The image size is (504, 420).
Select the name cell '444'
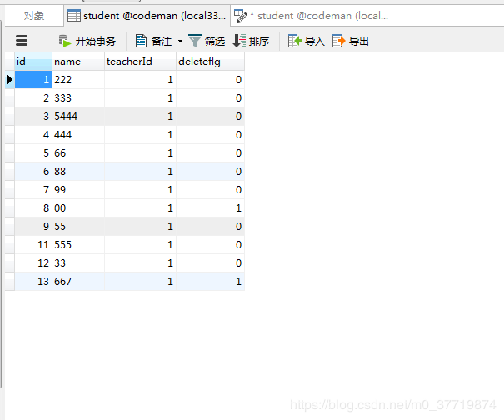pos(78,134)
